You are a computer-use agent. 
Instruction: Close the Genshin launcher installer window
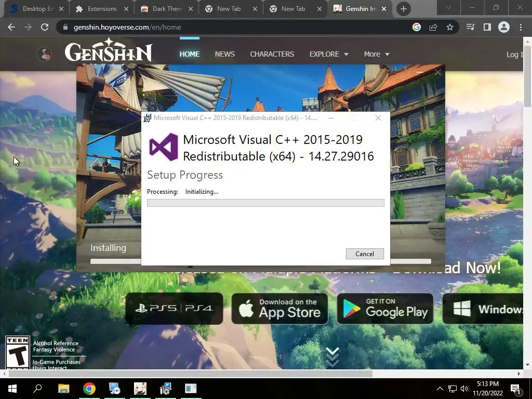point(437,72)
